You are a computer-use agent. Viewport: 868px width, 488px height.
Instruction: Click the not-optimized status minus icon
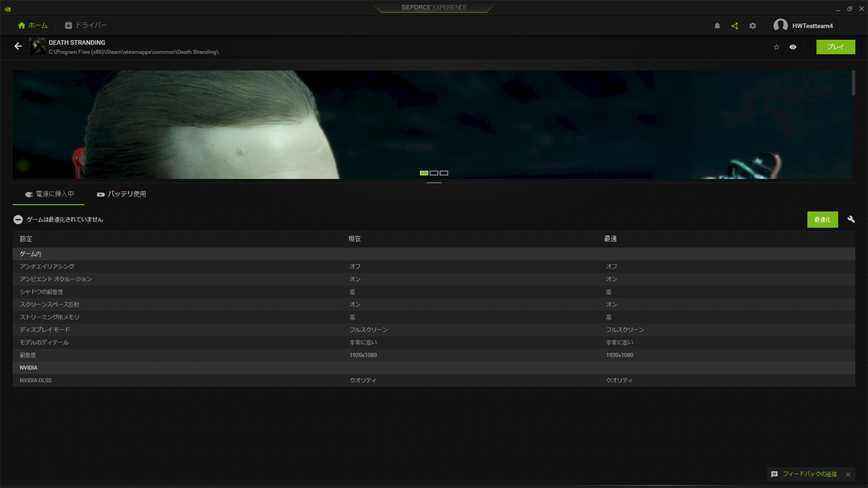tap(18, 220)
